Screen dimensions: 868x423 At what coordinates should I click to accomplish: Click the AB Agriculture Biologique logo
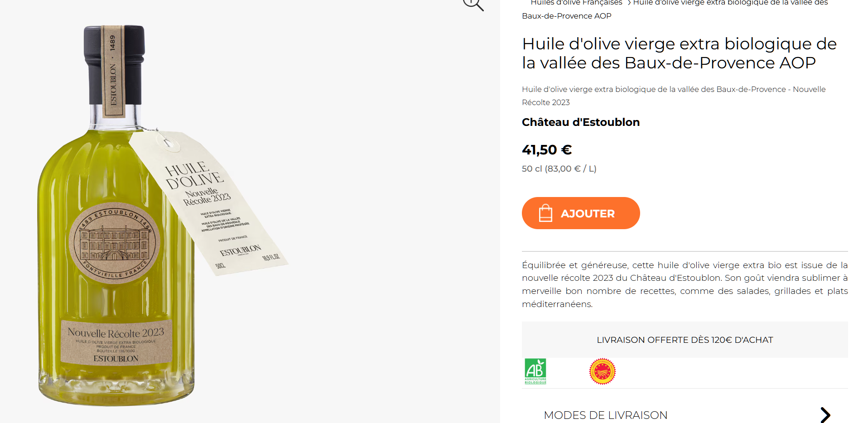coord(535,371)
